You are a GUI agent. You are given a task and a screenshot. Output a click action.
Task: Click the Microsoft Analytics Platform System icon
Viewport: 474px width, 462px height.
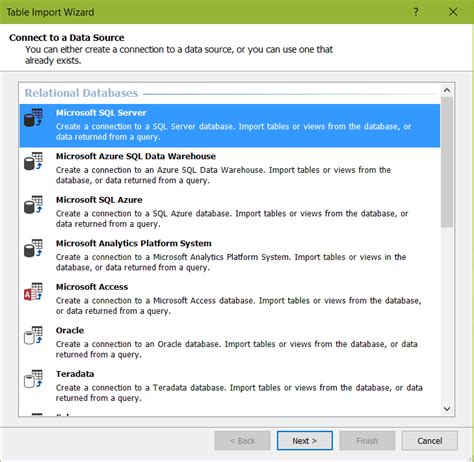click(33, 248)
